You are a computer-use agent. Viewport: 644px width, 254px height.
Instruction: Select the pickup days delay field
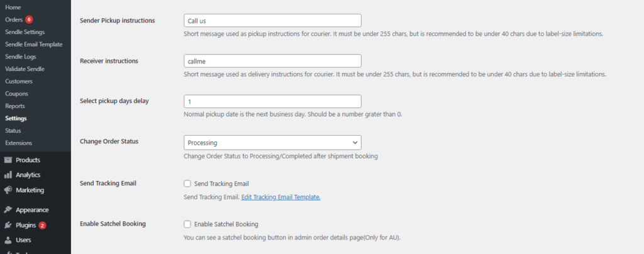pyautogui.click(x=272, y=101)
